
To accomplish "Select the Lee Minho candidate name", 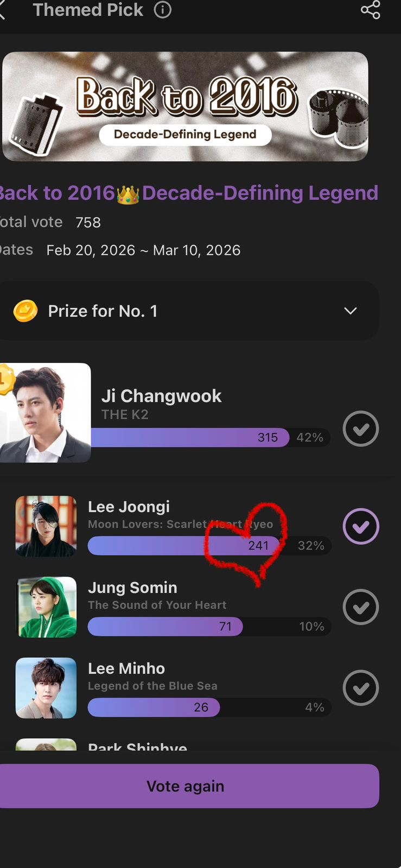I will (126, 668).
